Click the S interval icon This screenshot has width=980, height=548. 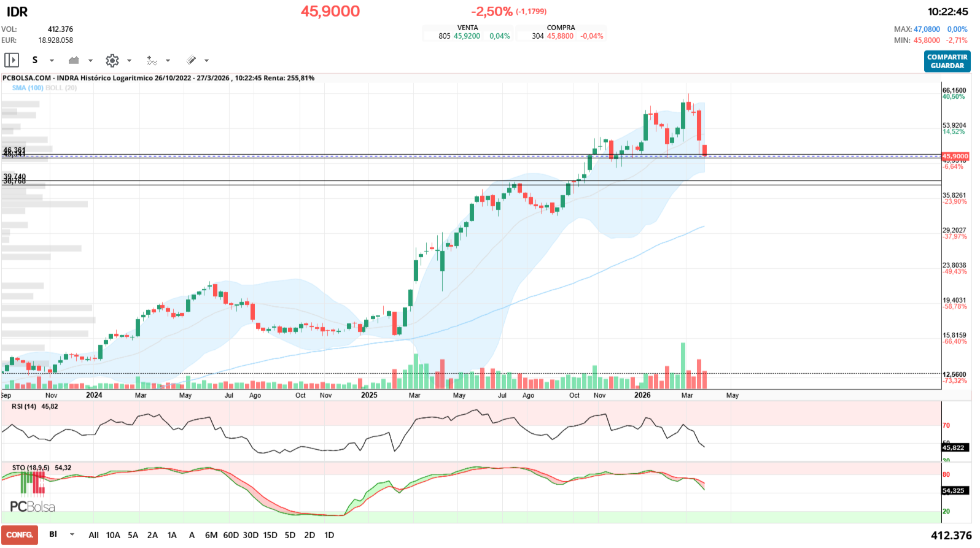pos(35,60)
